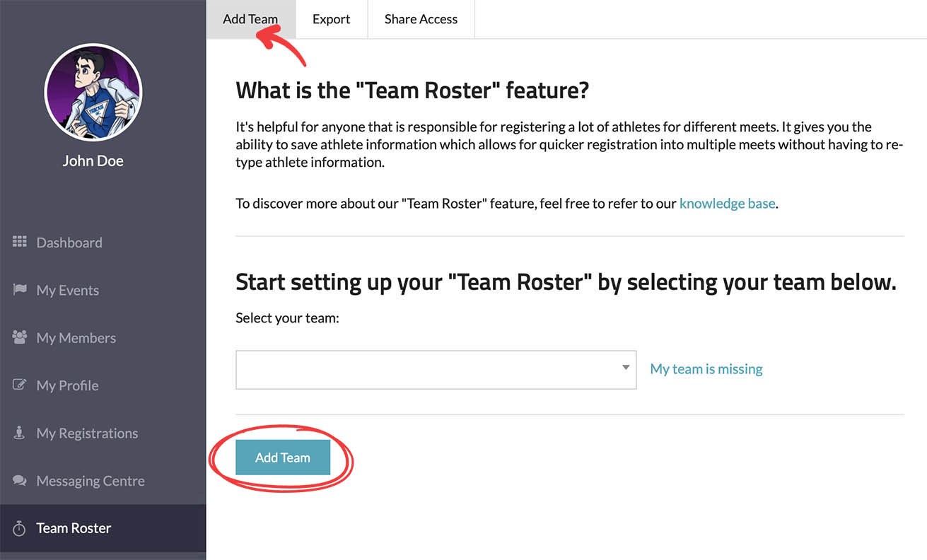Switch to the Add Team tab
Image resolution: width=927 pixels, height=560 pixels.
(x=250, y=19)
